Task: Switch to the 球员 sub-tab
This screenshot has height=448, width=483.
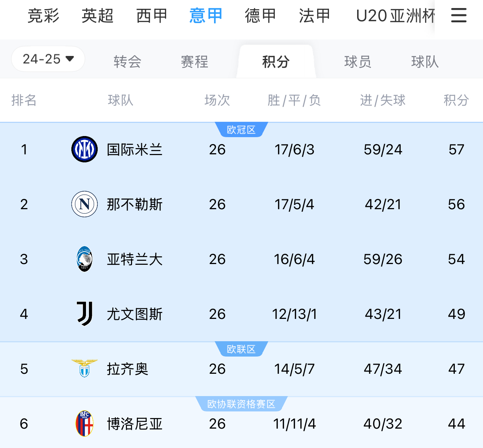Action: tap(357, 62)
